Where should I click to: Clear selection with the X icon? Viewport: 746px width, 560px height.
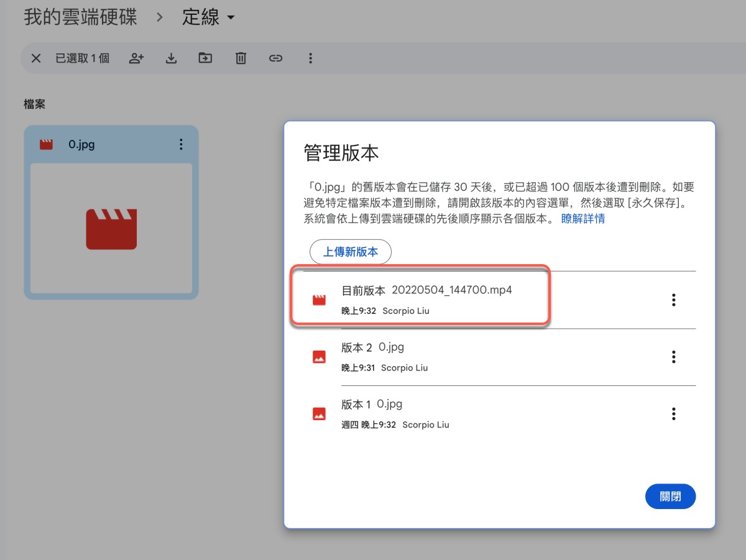(36, 58)
